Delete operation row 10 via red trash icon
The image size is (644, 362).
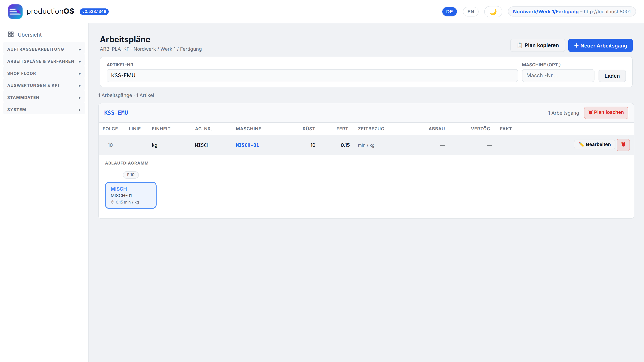pos(623,145)
